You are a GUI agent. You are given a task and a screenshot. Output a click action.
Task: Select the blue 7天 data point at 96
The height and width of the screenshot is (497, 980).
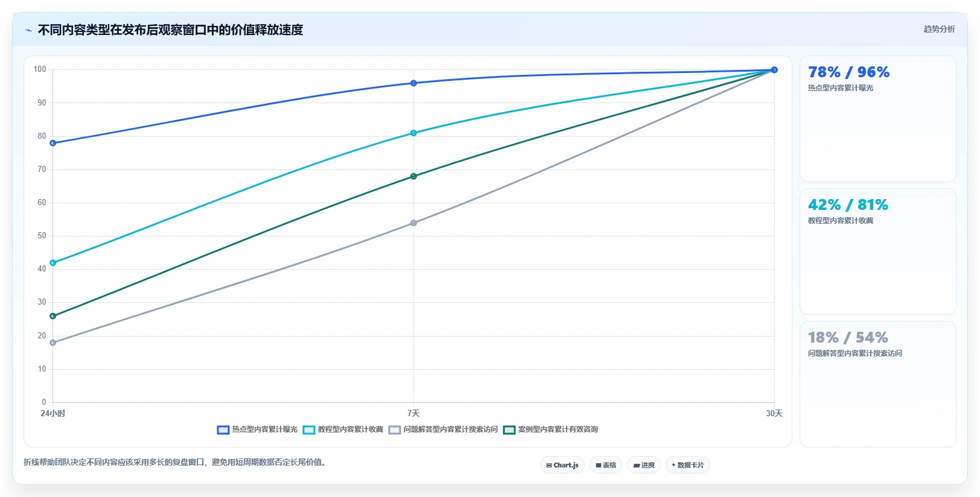(x=413, y=83)
